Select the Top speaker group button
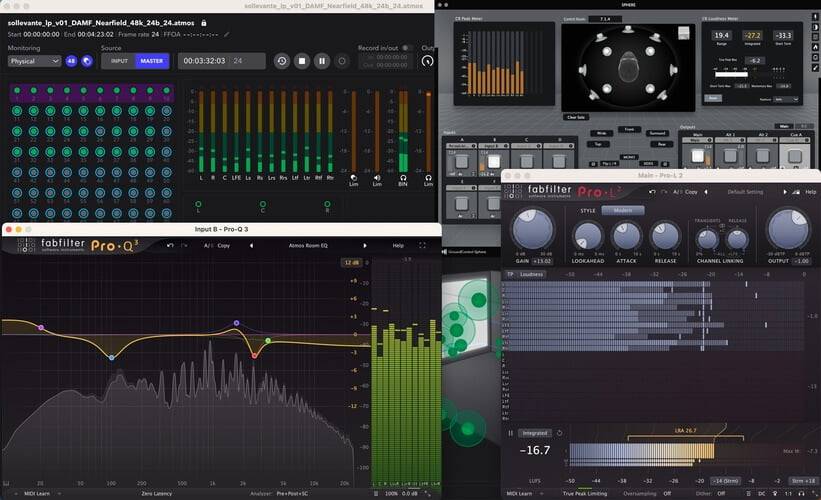821x500 pixels. pos(597,144)
